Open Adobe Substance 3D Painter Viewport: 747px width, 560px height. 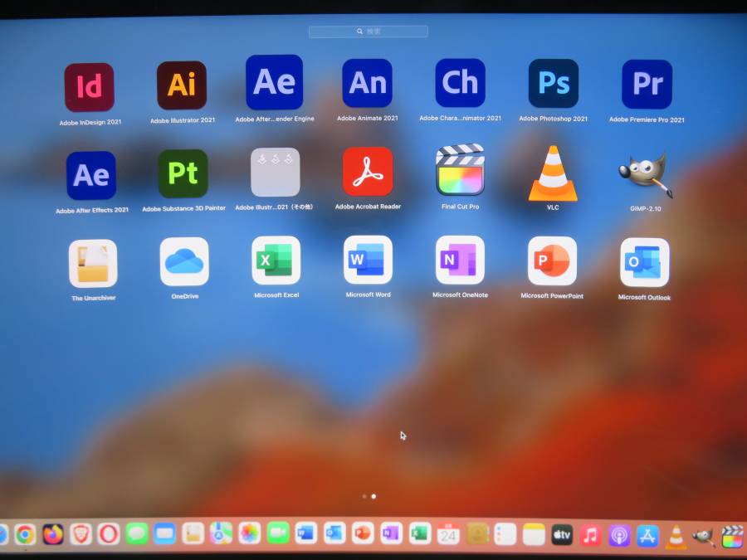tap(183, 173)
